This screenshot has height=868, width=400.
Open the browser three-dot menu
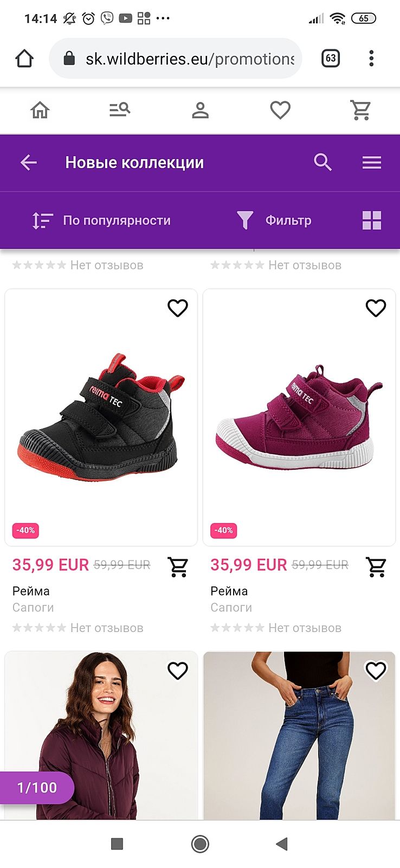pos(371,58)
